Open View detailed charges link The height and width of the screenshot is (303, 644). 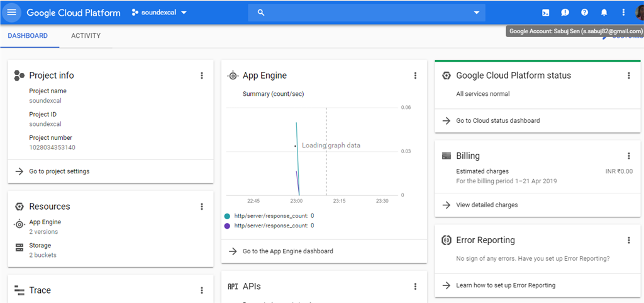[487, 205]
